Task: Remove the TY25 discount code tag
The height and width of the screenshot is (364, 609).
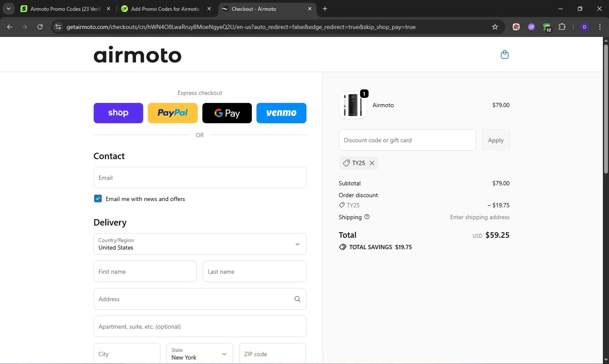Action: (x=372, y=163)
